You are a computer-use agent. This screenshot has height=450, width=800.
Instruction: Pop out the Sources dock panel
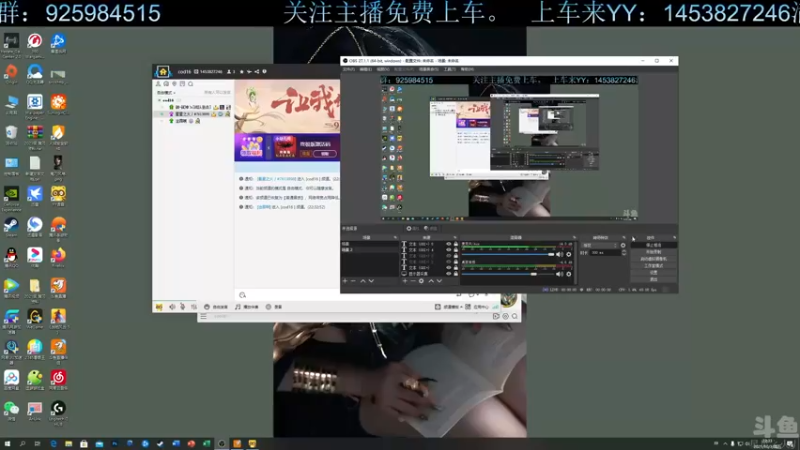455,237
